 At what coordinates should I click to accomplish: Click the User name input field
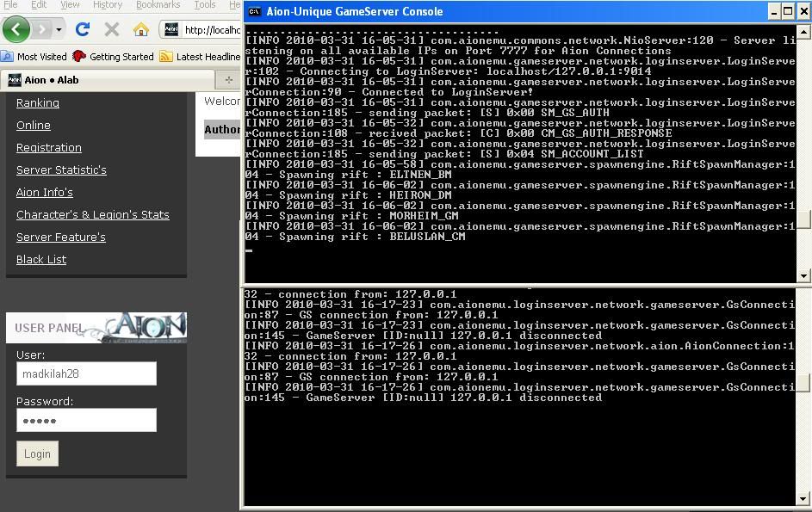86,373
